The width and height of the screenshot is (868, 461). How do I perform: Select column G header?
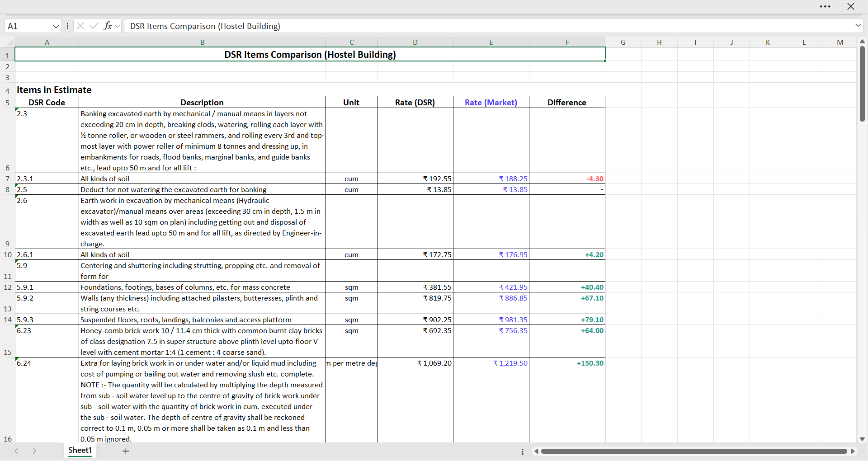click(623, 42)
